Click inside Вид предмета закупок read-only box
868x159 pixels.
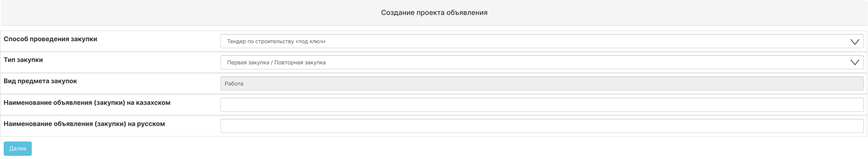tap(542, 83)
